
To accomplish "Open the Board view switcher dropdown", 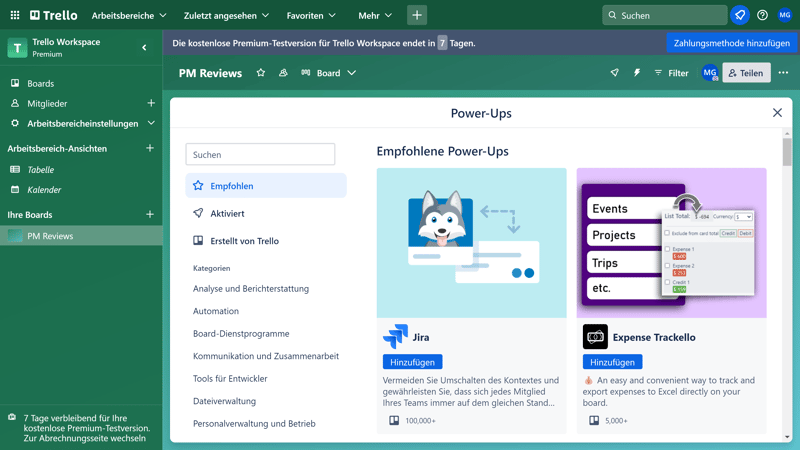I will coord(328,73).
